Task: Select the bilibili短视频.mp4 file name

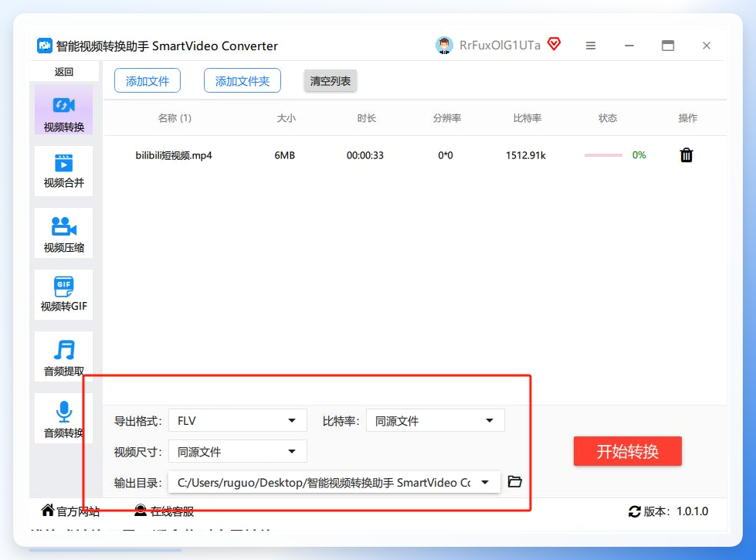Action: tap(174, 155)
